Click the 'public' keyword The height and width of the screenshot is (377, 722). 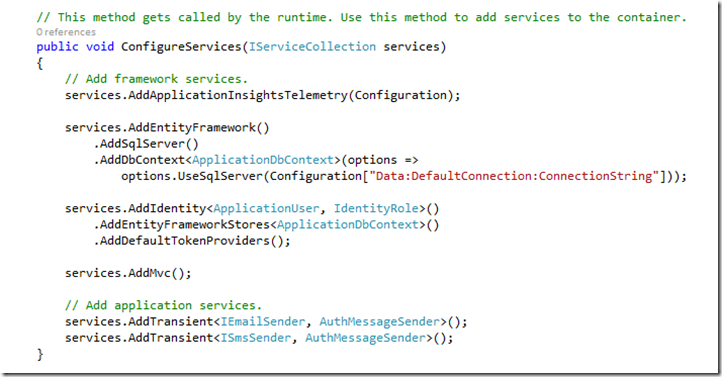(58, 47)
